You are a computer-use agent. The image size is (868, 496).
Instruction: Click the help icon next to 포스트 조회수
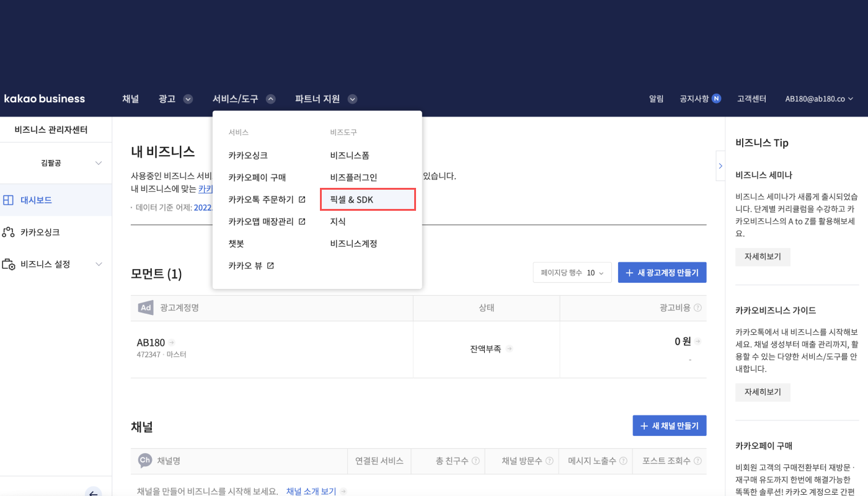tap(697, 461)
